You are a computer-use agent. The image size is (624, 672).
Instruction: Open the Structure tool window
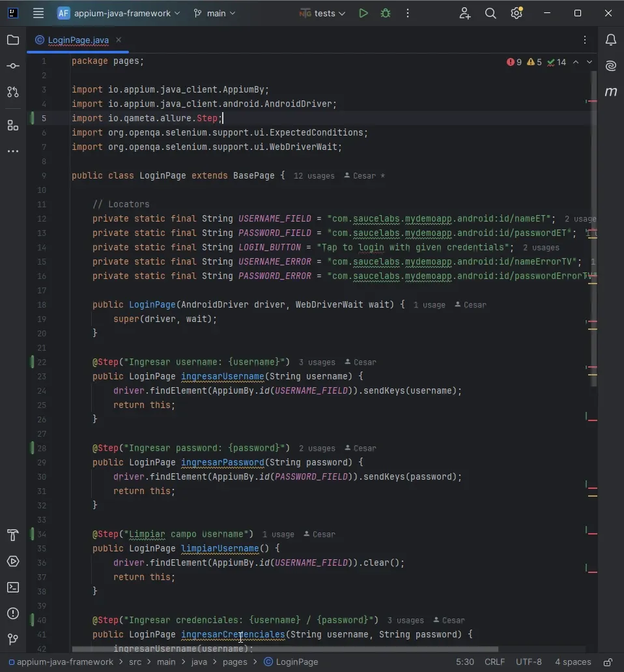pyautogui.click(x=13, y=125)
